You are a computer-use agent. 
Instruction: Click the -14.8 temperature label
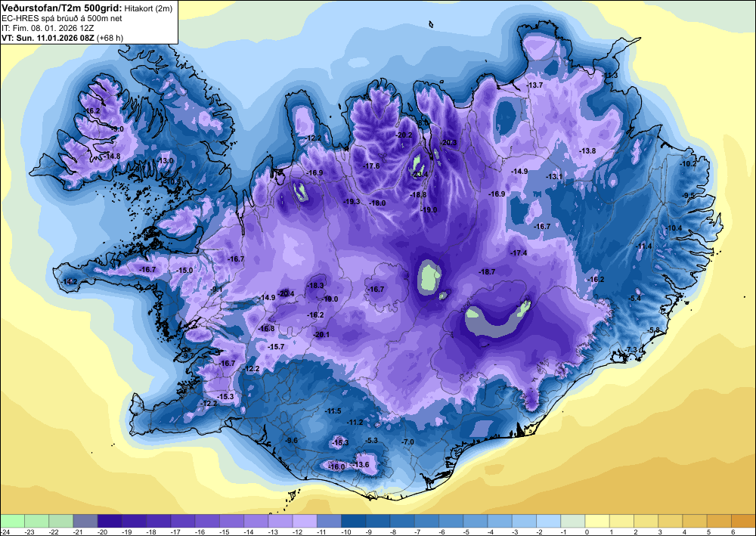pyautogui.click(x=111, y=156)
